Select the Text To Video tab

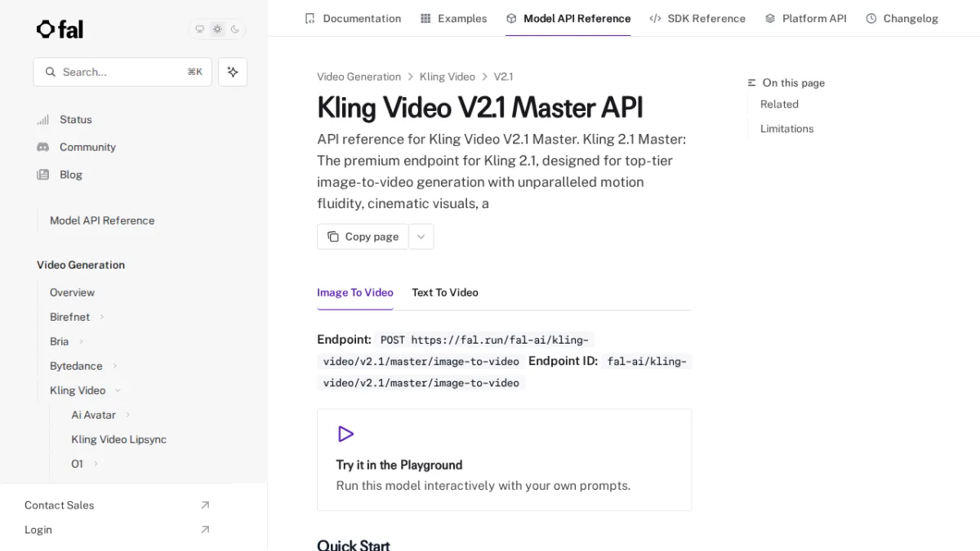click(445, 292)
